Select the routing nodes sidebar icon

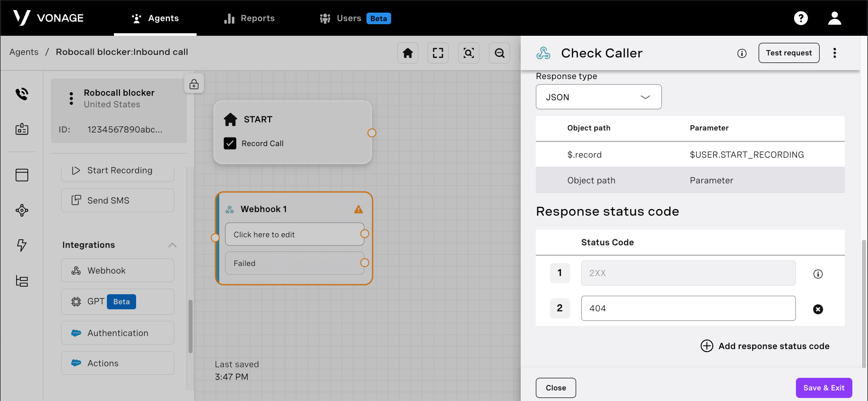click(22, 210)
